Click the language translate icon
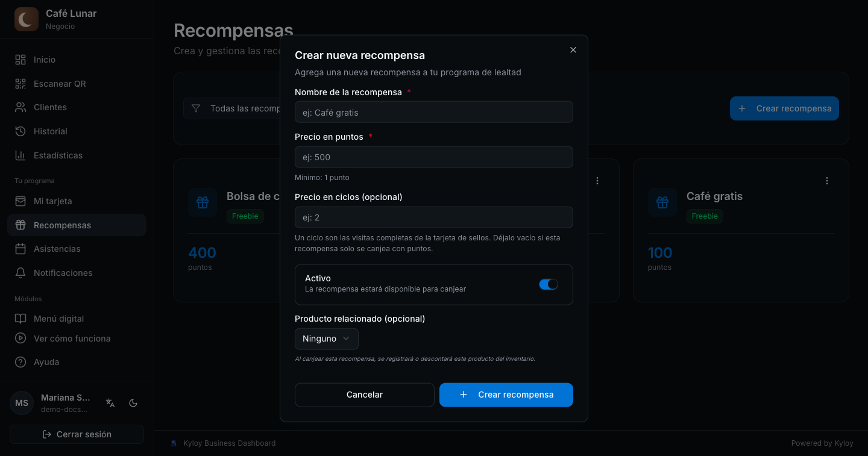Image resolution: width=868 pixels, height=456 pixels. tap(110, 403)
